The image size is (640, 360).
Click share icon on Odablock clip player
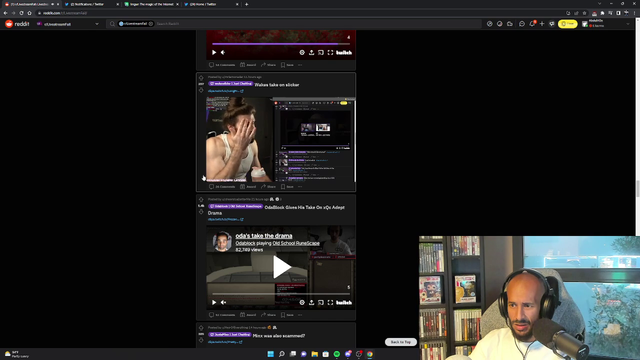coord(311,302)
